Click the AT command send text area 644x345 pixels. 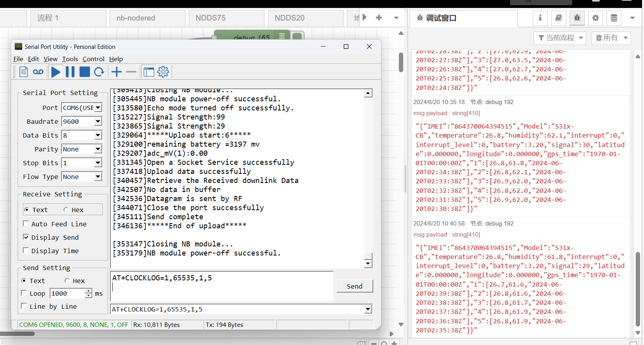click(x=222, y=287)
